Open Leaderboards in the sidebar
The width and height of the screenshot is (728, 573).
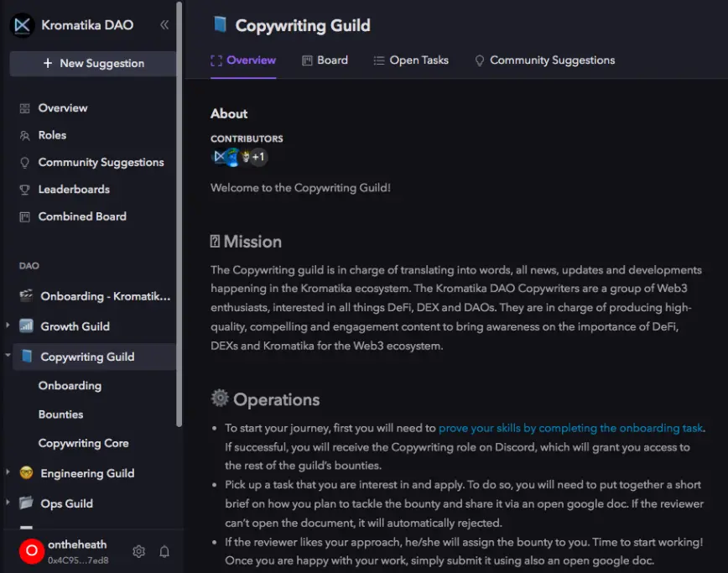74,190
